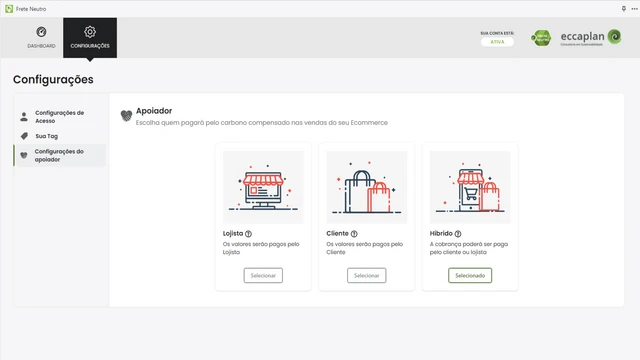640x360 pixels.
Task: Click 'Escolha quem pagará pelo carbono' description
Action: pyautogui.click(x=262, y=122)
